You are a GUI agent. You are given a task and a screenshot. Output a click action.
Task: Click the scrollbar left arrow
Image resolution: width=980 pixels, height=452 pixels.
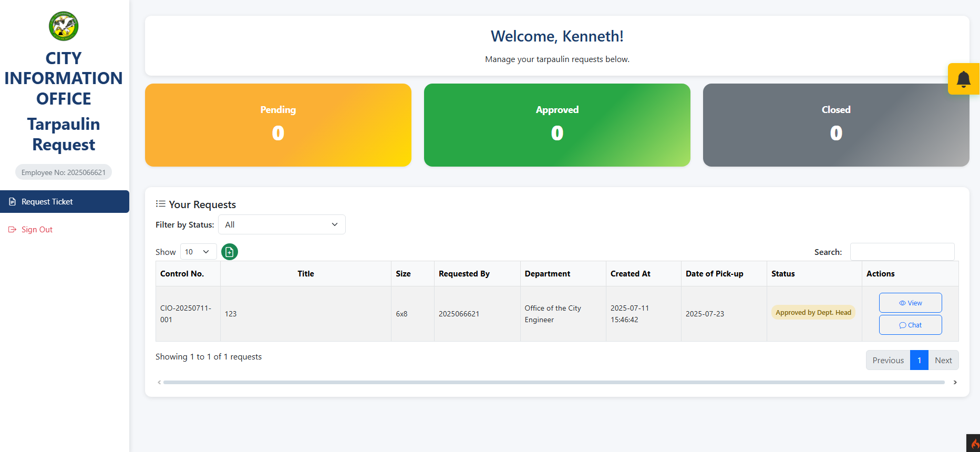pyautogui.click(x=159, y=382)
